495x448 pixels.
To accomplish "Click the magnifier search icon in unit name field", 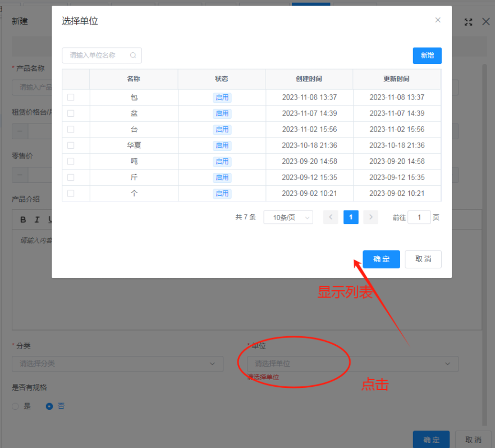I will (132, 56).
